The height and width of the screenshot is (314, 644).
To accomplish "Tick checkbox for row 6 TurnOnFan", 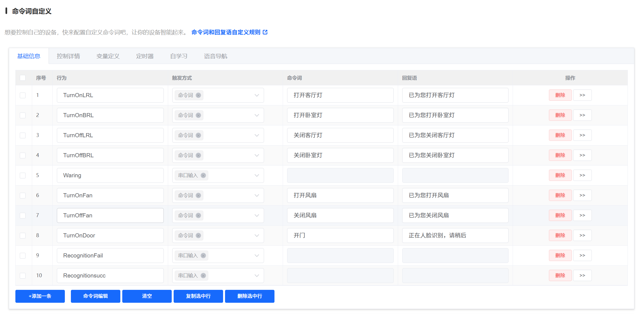I will (x=23, y=195).
